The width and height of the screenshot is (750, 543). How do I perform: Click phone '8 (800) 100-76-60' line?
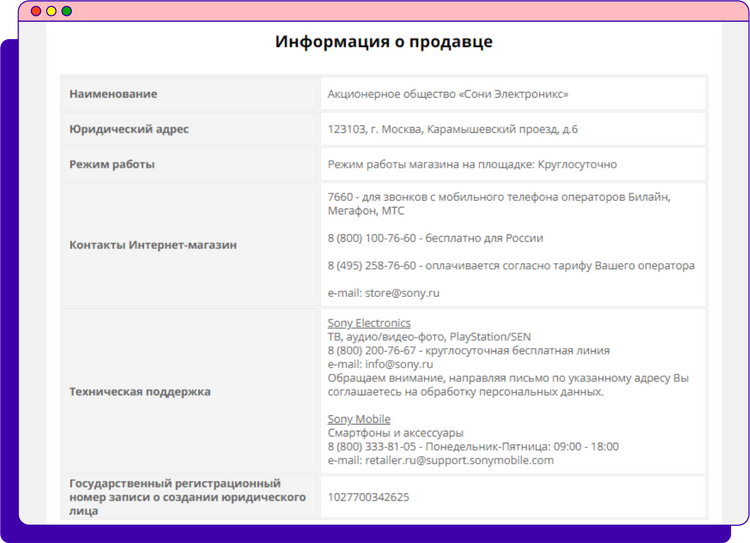point(435,238)
